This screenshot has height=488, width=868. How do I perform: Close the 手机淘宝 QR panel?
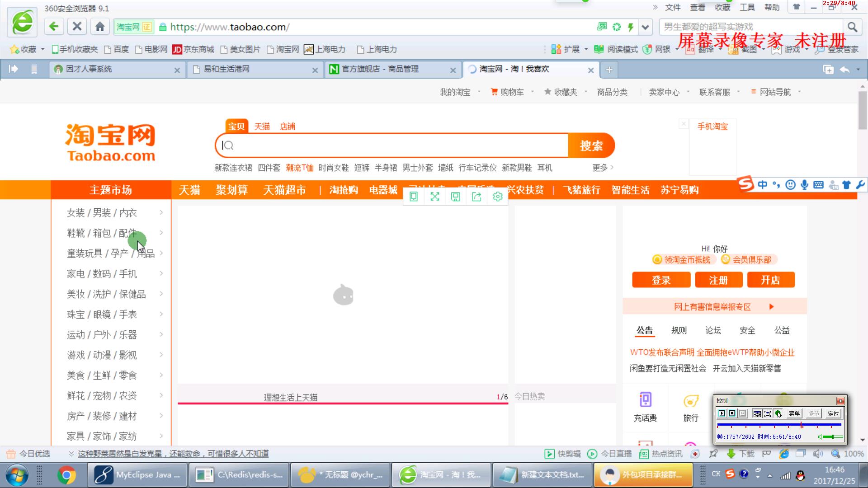point(684,124)
